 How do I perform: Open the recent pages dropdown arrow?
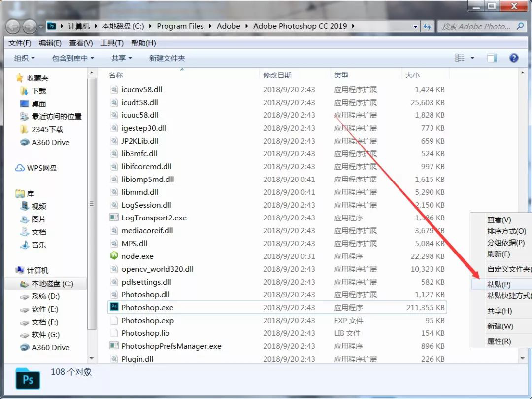[41, 27]
